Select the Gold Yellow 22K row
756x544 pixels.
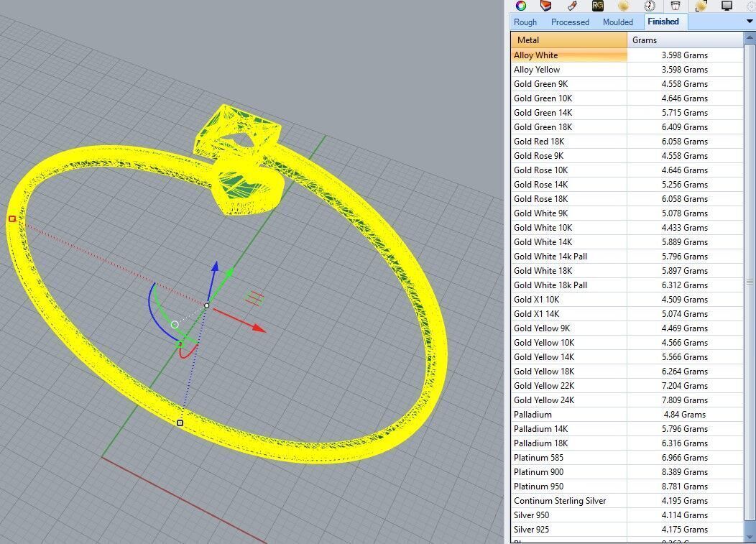(627, 386)
